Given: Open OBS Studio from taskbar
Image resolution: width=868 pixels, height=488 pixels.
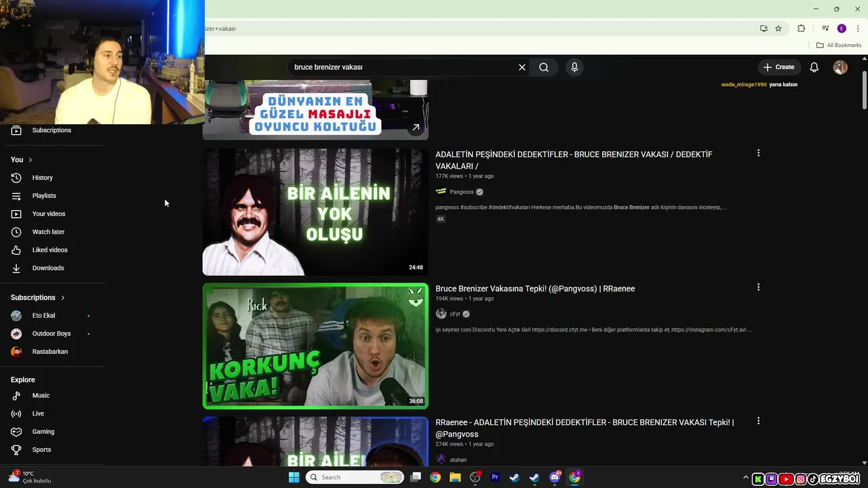Looking at the screenshot, I should coord(475,477).
